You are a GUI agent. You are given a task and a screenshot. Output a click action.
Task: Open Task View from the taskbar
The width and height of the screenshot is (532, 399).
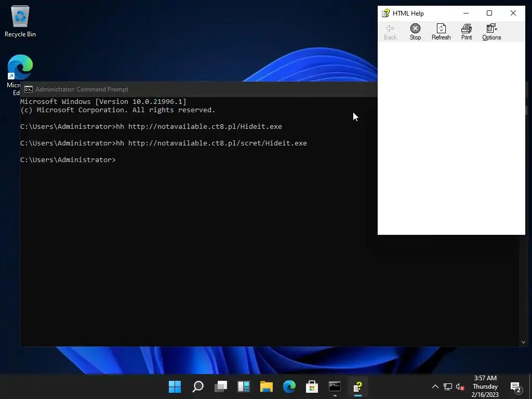tap(220, 387)
